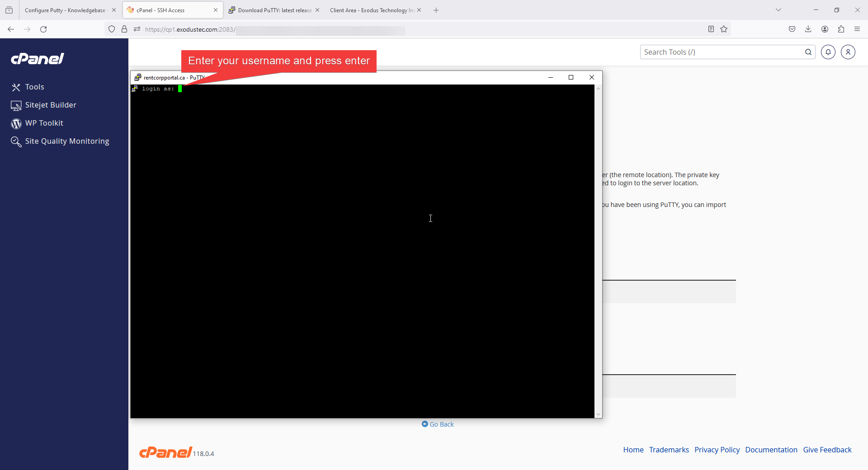Reload the current browser page
The width and height of the screenshot is (868, 470).
pos(43,29)
